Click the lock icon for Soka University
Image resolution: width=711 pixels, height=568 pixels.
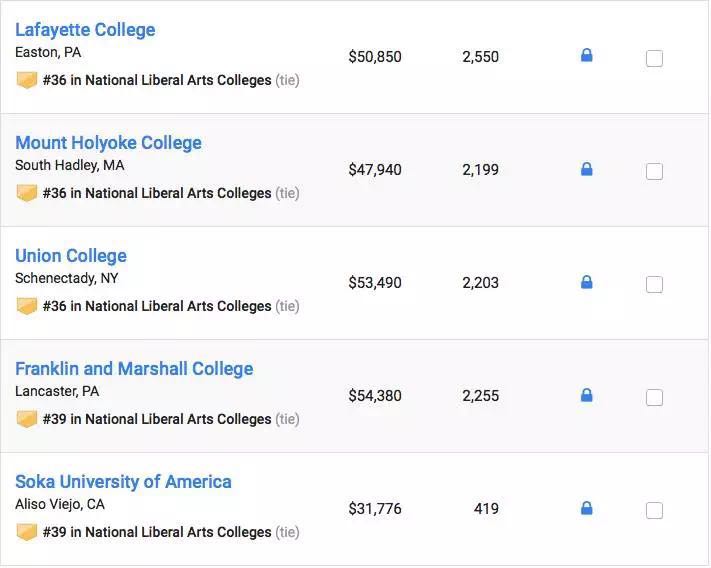coord(586,508)
